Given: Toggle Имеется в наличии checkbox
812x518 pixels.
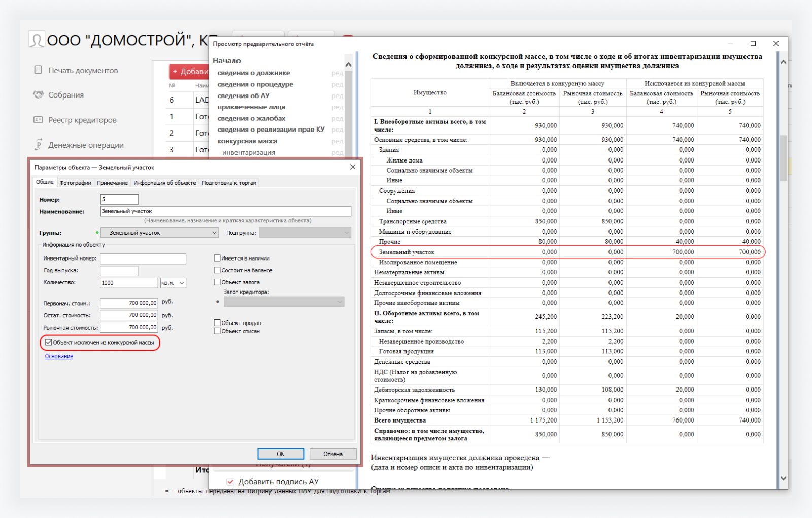Looking at the screenshot, I should (217, 258).
